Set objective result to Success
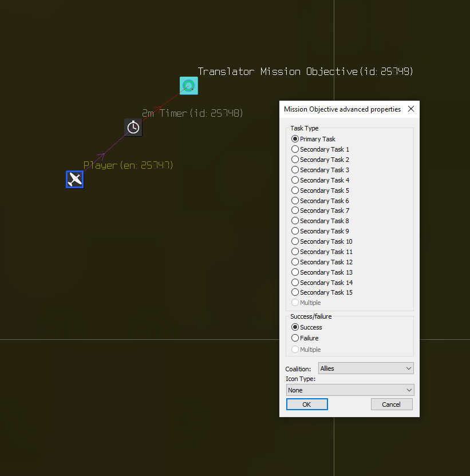Image resolution: width=470 pixels, height=476 pixels. pyautogui.click(x=295, y=327)
